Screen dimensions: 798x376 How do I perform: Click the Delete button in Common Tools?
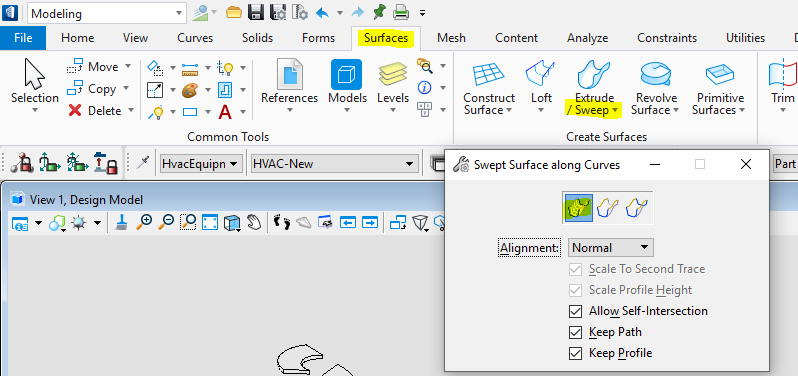95,110
